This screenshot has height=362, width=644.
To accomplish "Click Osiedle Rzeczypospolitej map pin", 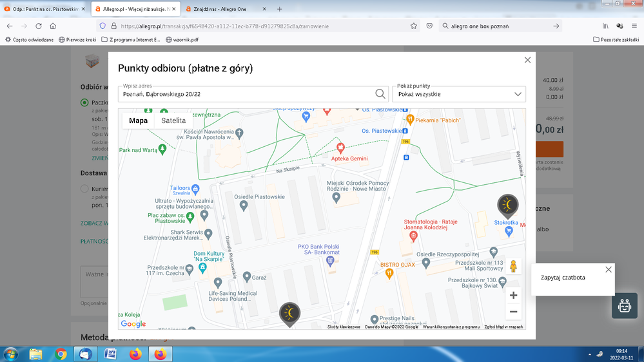I will (426, 263).
